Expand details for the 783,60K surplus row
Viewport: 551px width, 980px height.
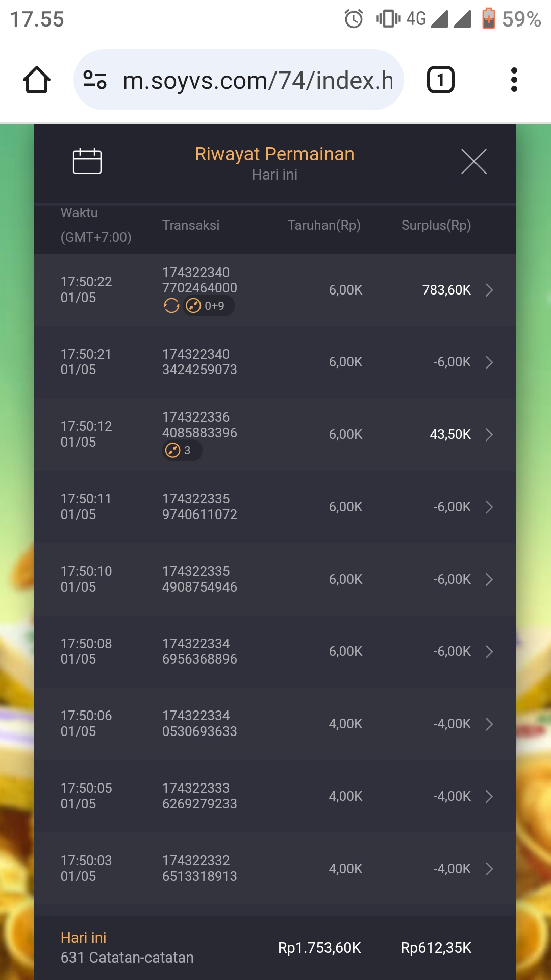click(489, 290)
